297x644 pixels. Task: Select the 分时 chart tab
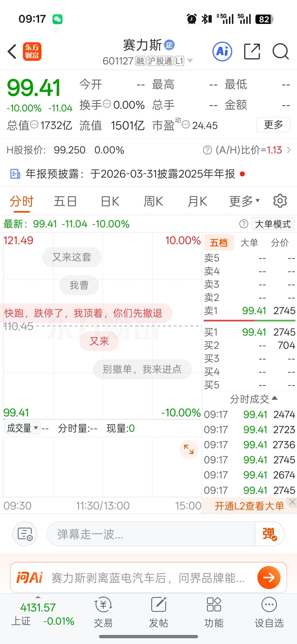22,201
